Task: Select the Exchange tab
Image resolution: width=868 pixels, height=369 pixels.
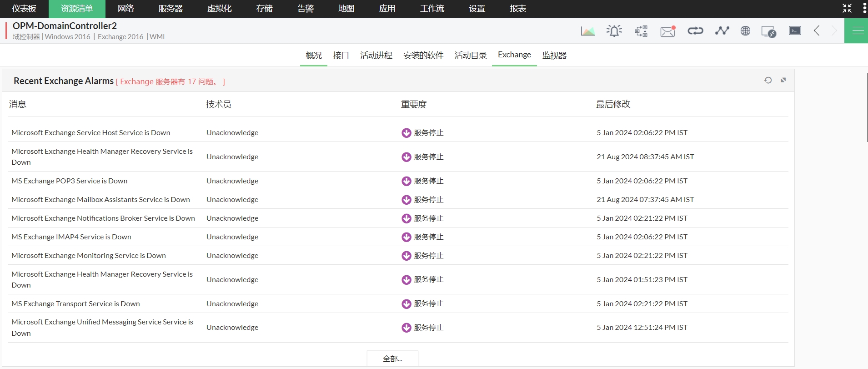Action: (x=514, y=55)
